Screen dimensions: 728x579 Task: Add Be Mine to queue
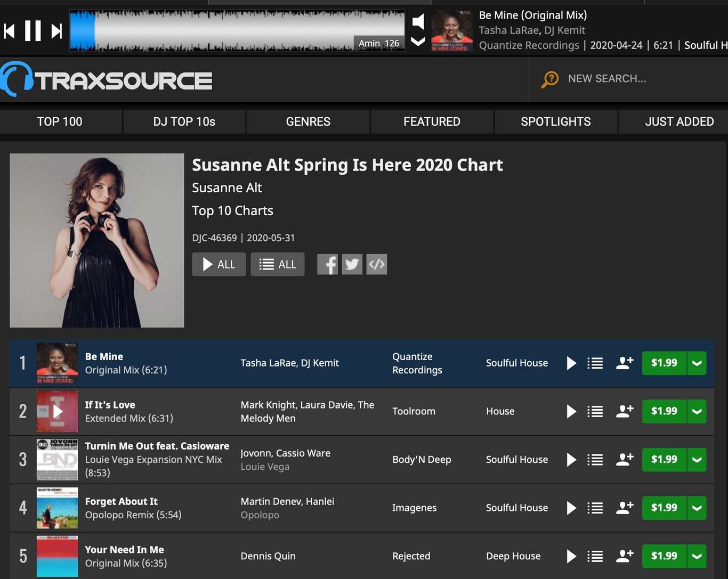coord(595,363)
